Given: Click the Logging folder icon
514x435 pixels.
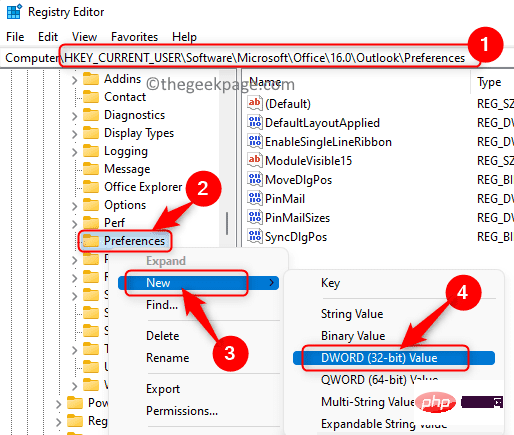Looking at the screenshot, I should tap(91, 151).
